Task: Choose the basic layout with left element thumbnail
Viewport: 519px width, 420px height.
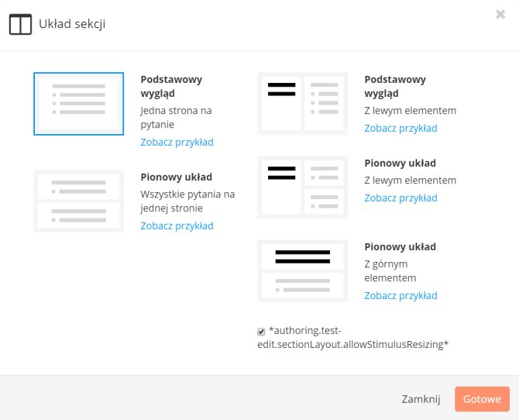Action: point(303,104)
